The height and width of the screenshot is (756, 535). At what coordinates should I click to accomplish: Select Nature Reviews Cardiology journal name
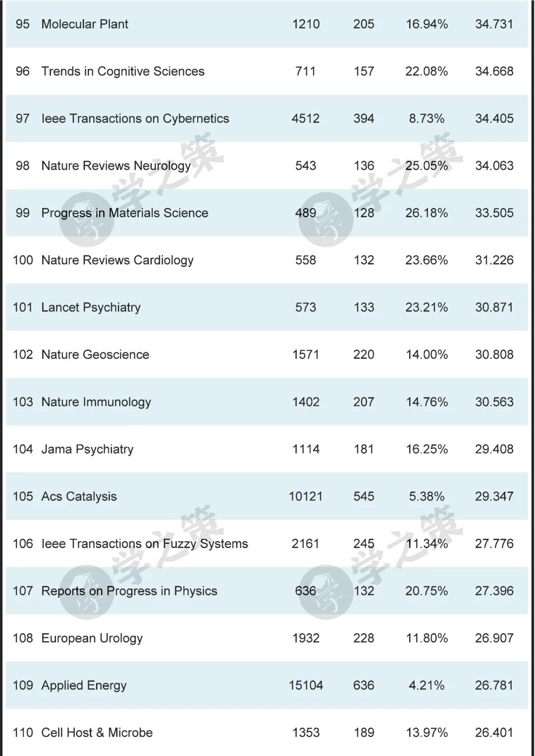(x=117, y=260)
